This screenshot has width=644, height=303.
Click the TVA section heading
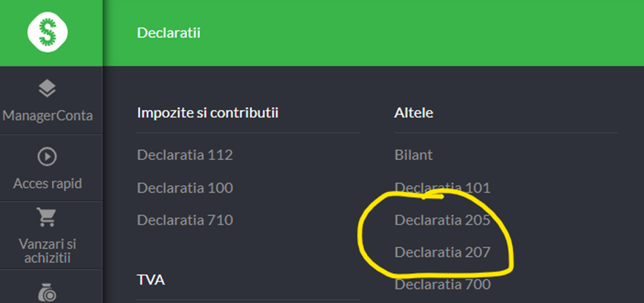[151, 280]
